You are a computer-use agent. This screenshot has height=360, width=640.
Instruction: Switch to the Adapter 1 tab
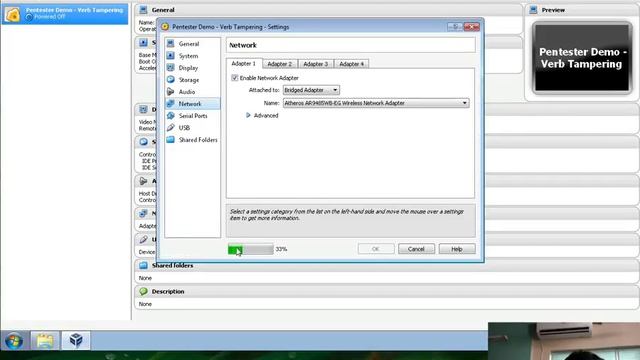tap(244, 64)
